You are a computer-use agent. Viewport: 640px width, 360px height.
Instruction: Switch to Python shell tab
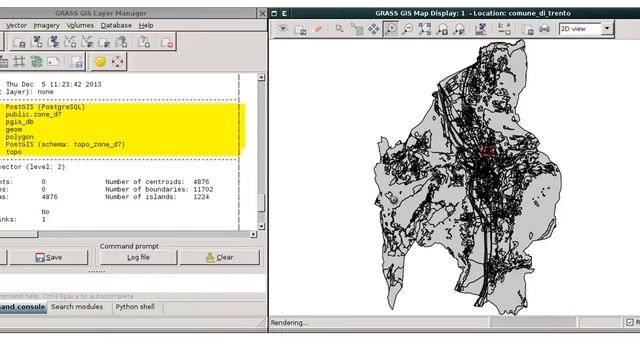click(135, 307)
